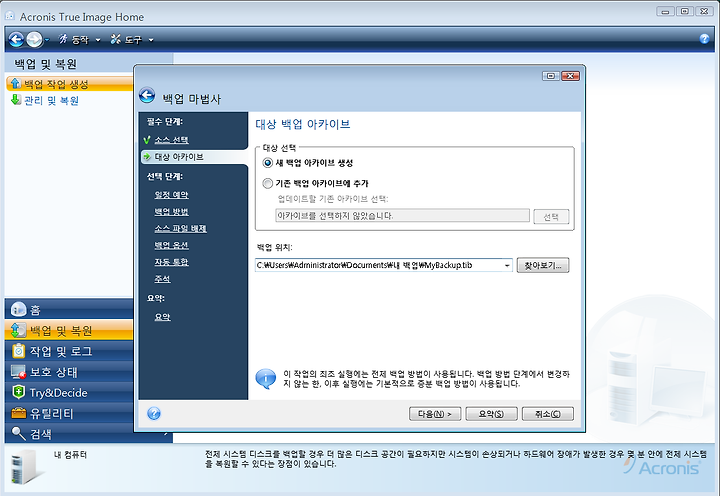Click the 찾아보기... browse button
This screenshot has height=496, width=720.
pyautogui.click(x=543, y=265)
